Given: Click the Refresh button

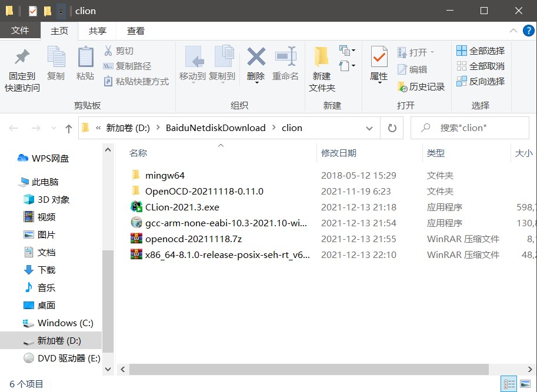Looking at the screenshot, I should coord(392,128).
